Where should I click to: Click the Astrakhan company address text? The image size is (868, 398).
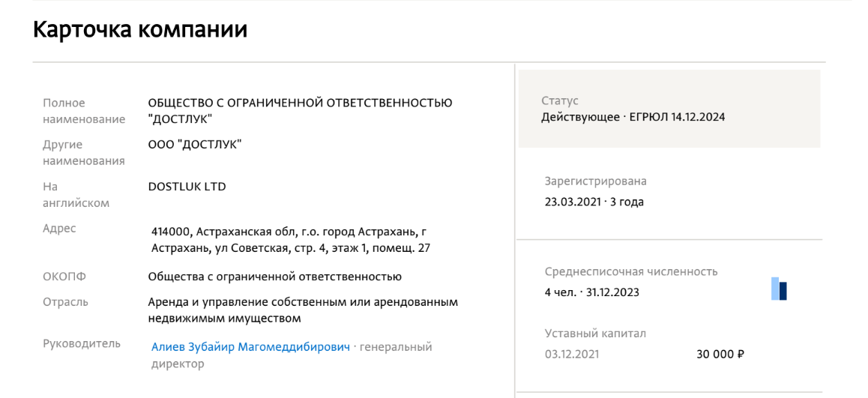coord(289,239)
